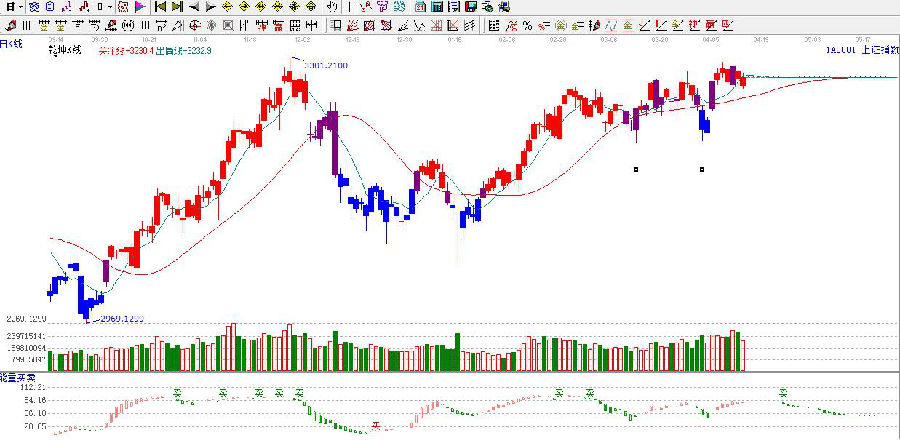
Task: Click the 月K线 period label
Action: (12, 42)
